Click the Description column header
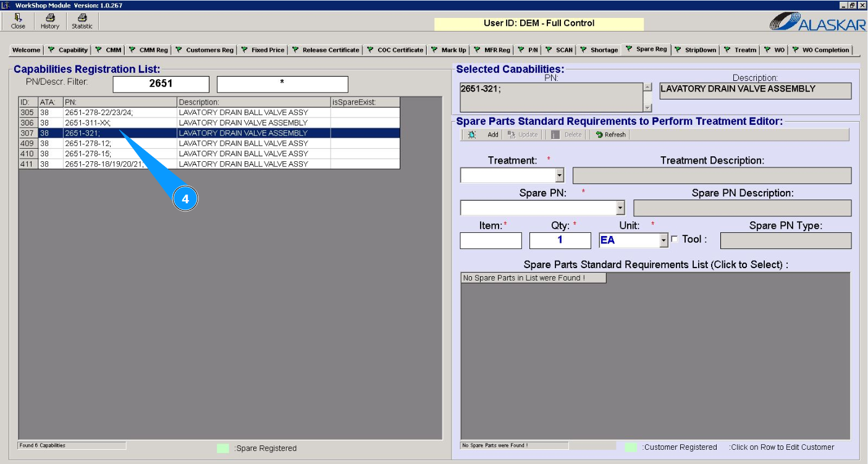The image size is (868, 464). click(x=254, y=102)
